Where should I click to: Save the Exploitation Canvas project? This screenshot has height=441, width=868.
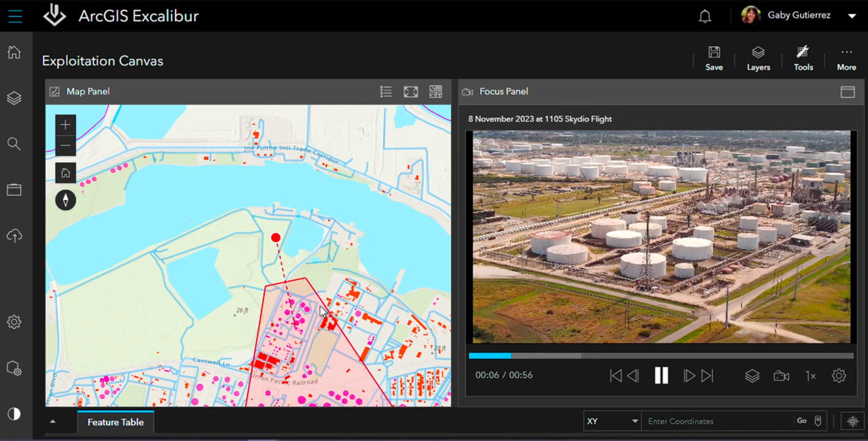[714, 58]
